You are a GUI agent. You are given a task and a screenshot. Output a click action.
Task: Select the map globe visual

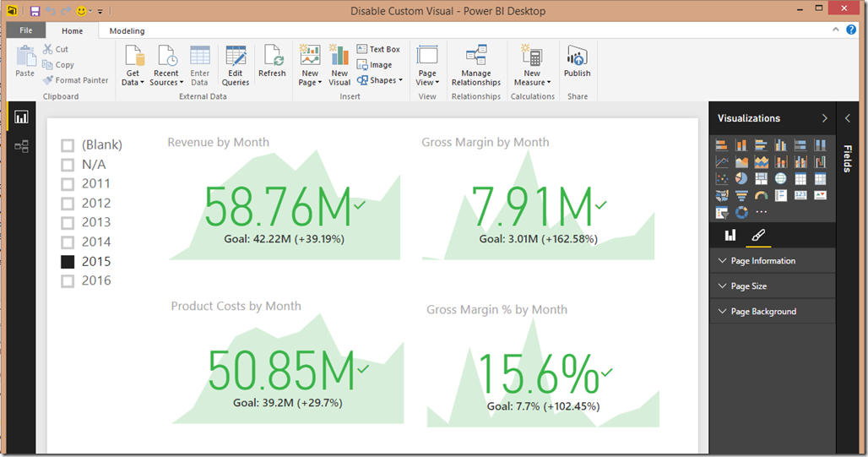pyautogui.click(x=780, y=178)
